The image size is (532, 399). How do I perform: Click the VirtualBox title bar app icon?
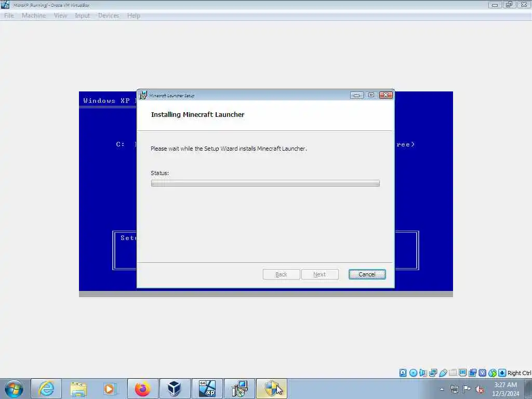coord(5,5)
